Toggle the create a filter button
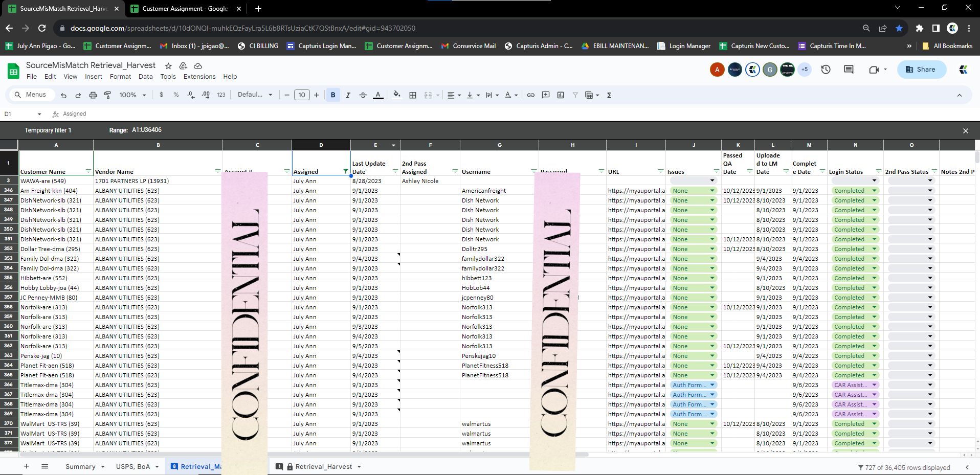The image size is (980, 475). click(x=575, y=95)
